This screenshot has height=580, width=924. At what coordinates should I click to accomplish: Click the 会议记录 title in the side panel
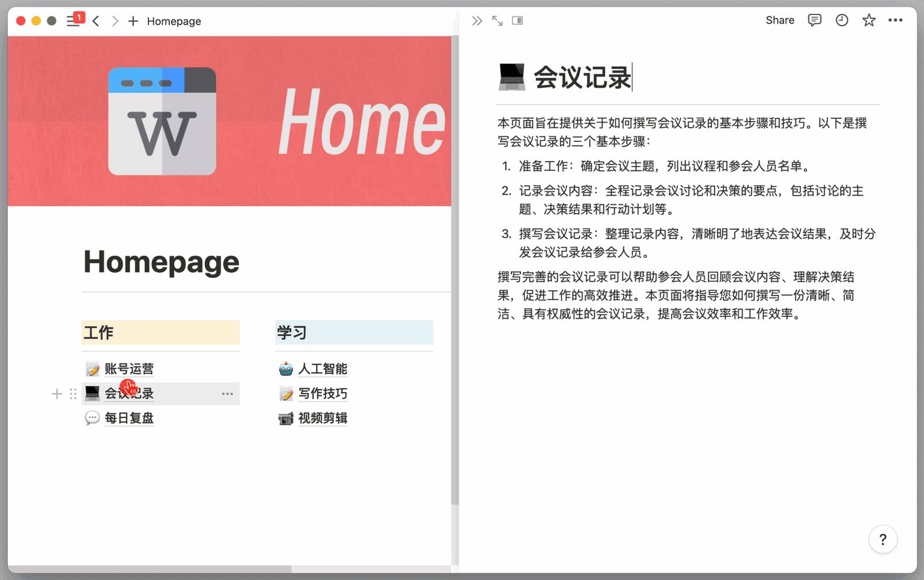(582, 77)
